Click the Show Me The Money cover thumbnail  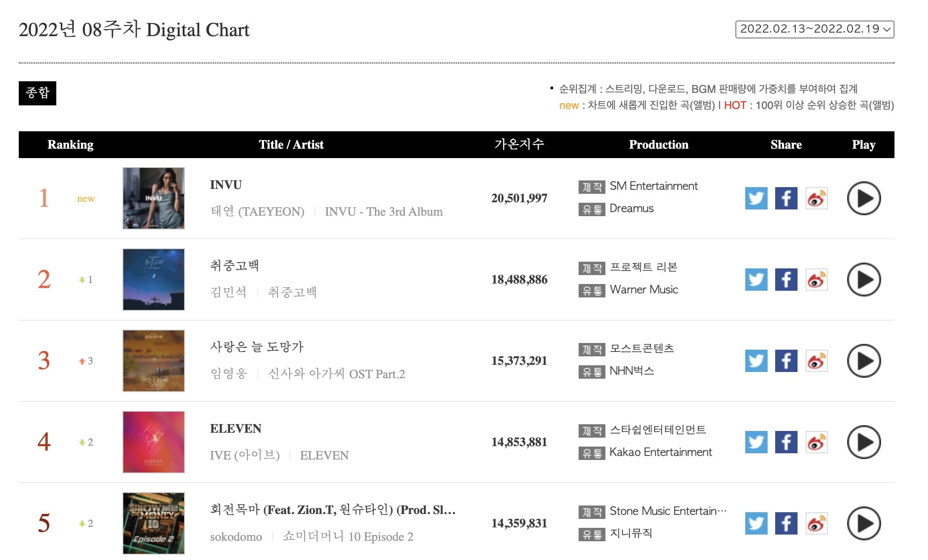click(154, 523)
